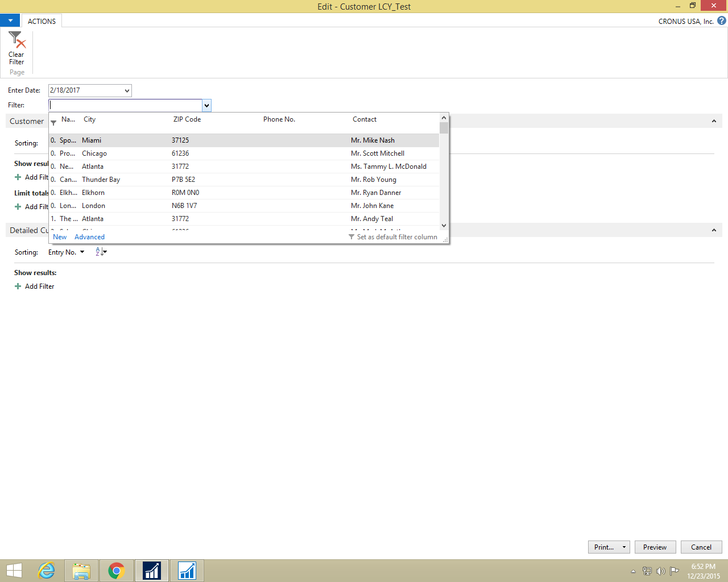Viewport: 728px width, 582px height.
Task: Click the Cancel button
Action: [x=701, y=547]
